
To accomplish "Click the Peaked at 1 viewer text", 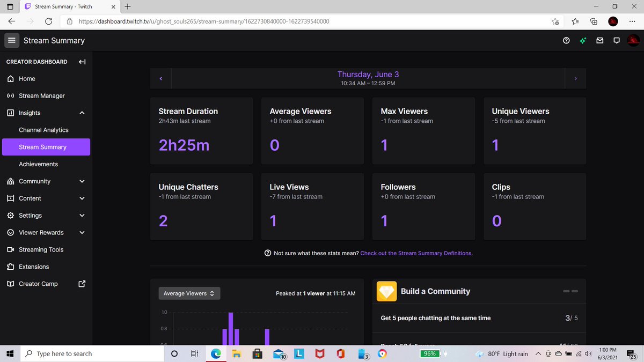I will click(x=316, y=293).
